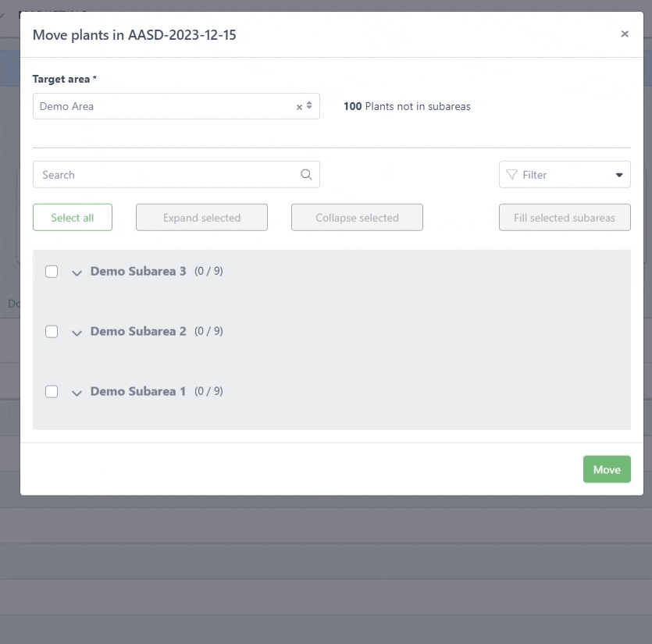Toggle the chevron next to Demo Subarea 1

click(x=77, y=393)
